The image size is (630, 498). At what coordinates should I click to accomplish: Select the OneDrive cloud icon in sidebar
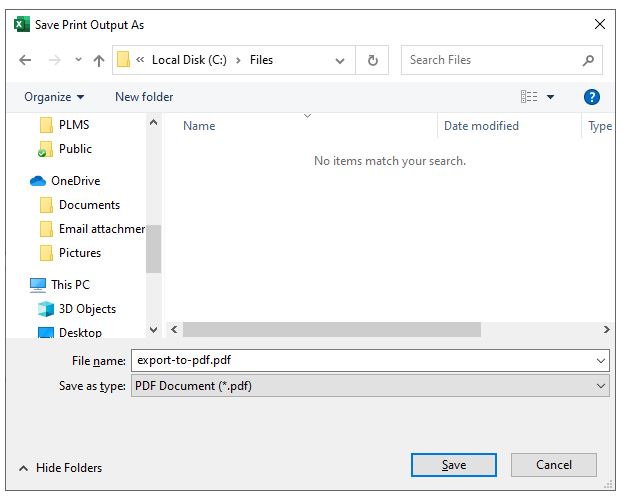(x=38, y=181)
